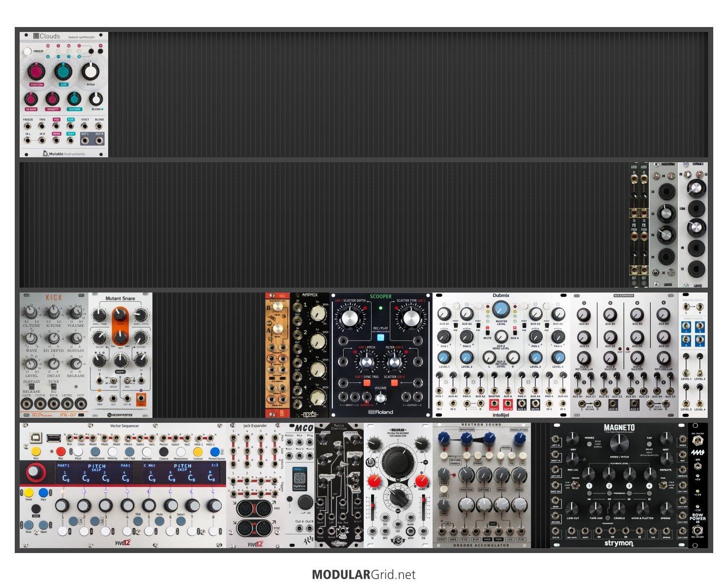The image size is (728, 585).
Task: Click the Magneto SPEED / PITCH knob
Action: pyautogui.click(x=619, y=443)
